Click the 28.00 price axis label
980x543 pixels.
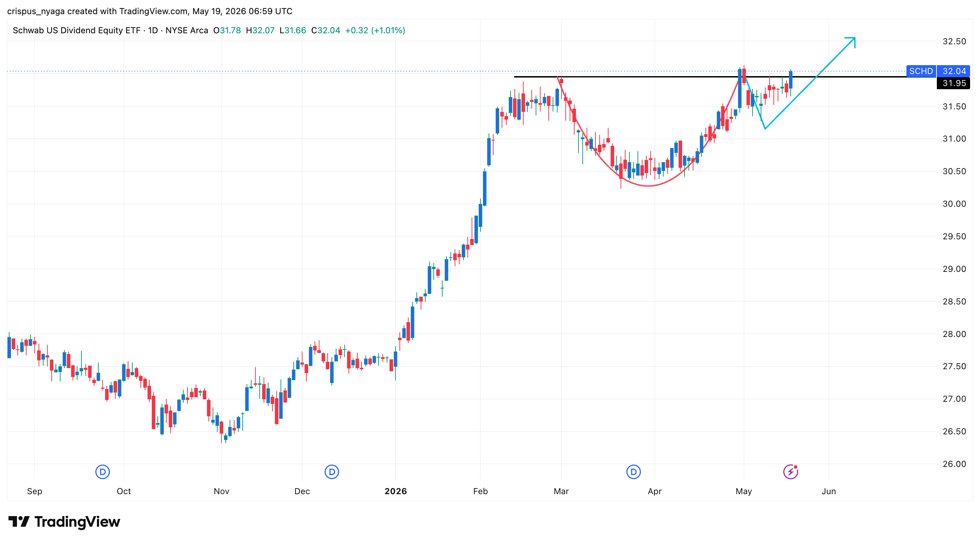click(954, 334)
